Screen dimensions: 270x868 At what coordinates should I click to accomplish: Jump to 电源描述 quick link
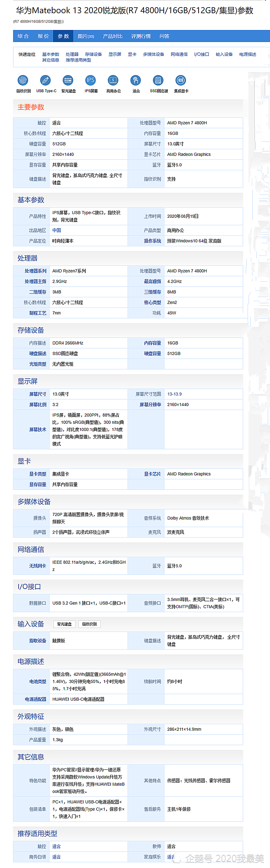(x=248, y=54)
